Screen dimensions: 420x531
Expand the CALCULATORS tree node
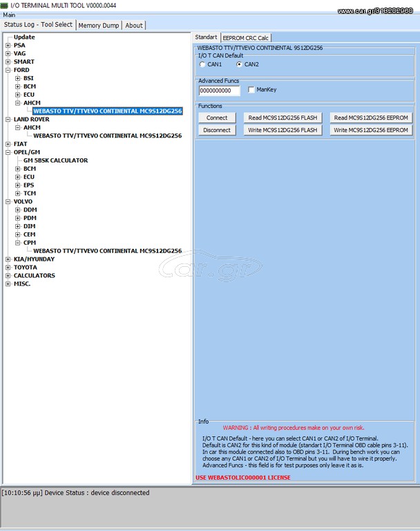pyautogui.click(x=8, y=276)
